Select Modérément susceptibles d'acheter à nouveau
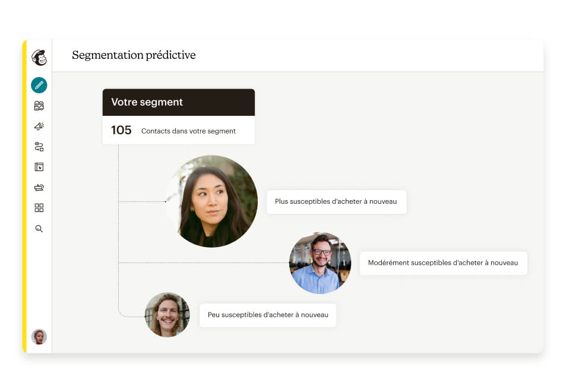 pyautogui.click(x=443, y=263)
